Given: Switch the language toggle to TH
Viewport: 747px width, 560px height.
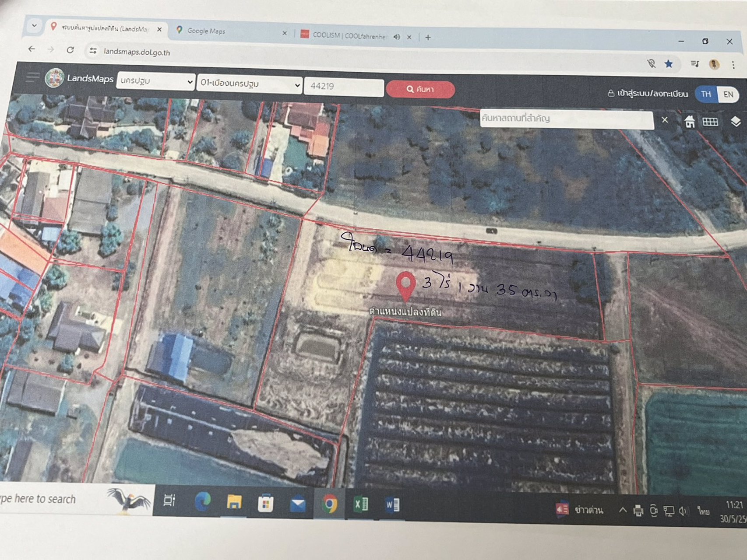Looking at the screenshot, I should tap(706, 94).
